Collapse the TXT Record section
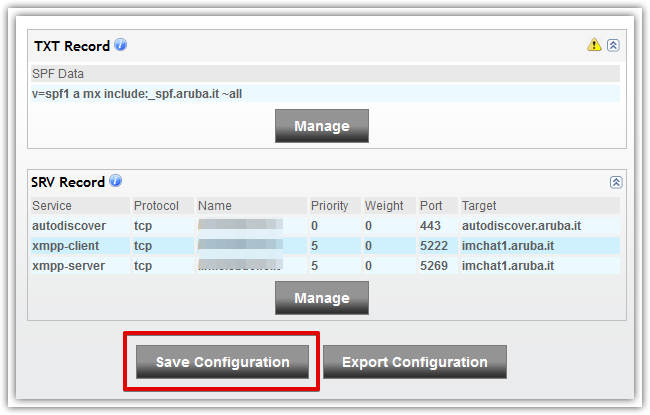This screenshot has height=415, width=650. click(x=613, y=45)
